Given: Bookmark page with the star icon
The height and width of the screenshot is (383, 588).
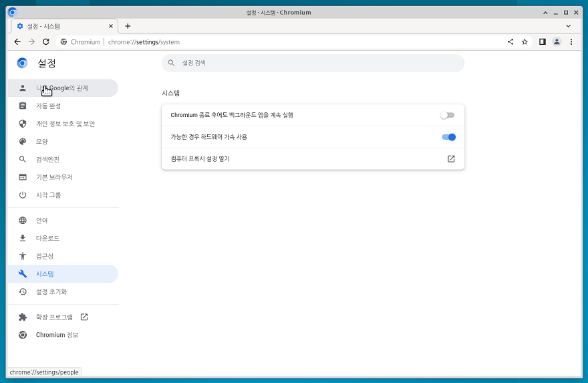Looking at the screenshot, I should (x=525, y=41).
